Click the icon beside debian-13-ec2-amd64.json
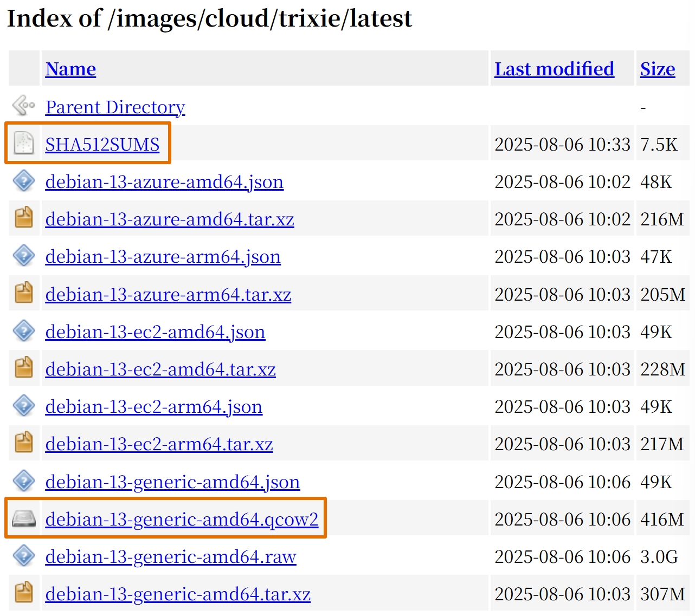The height and width of the screenshot is (616, 695). pos(23,331)
